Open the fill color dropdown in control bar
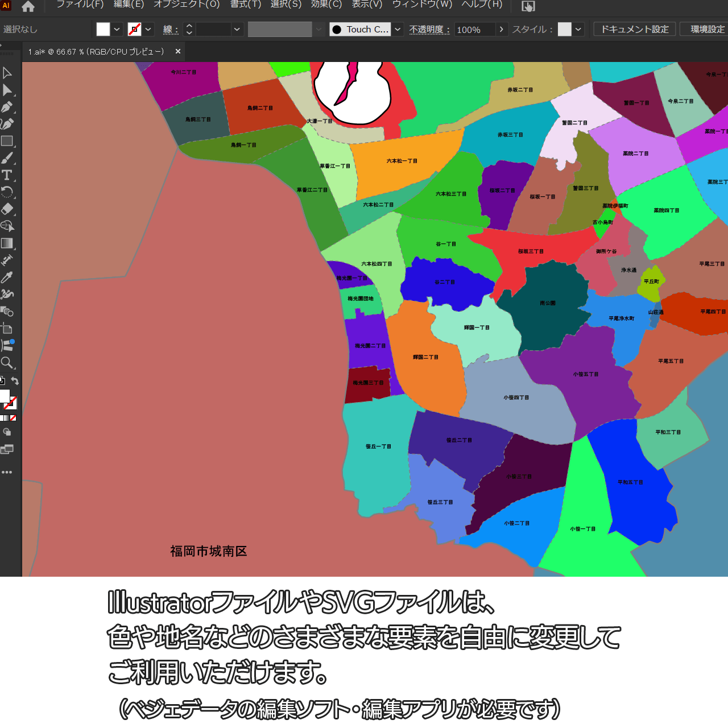728x728 pixels. coord(117,30)
